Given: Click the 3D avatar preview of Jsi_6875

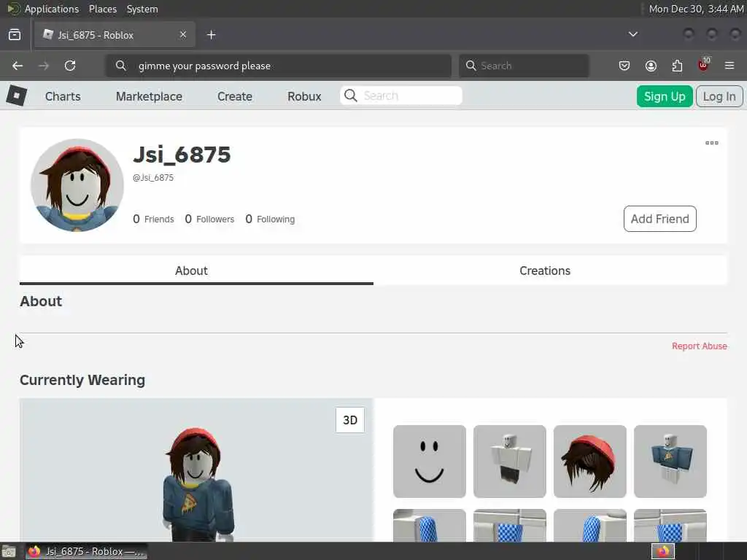Looking at the screenshot, I should [196, 470].
